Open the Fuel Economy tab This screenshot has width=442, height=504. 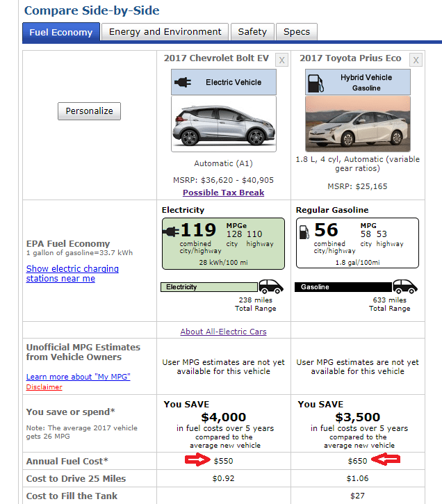pos(61,32)
